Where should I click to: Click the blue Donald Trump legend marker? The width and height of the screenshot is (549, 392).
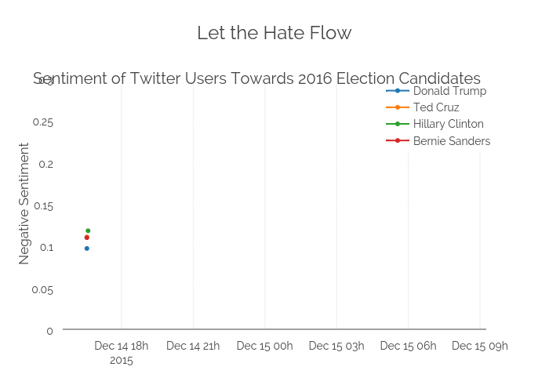click(398, 91)
